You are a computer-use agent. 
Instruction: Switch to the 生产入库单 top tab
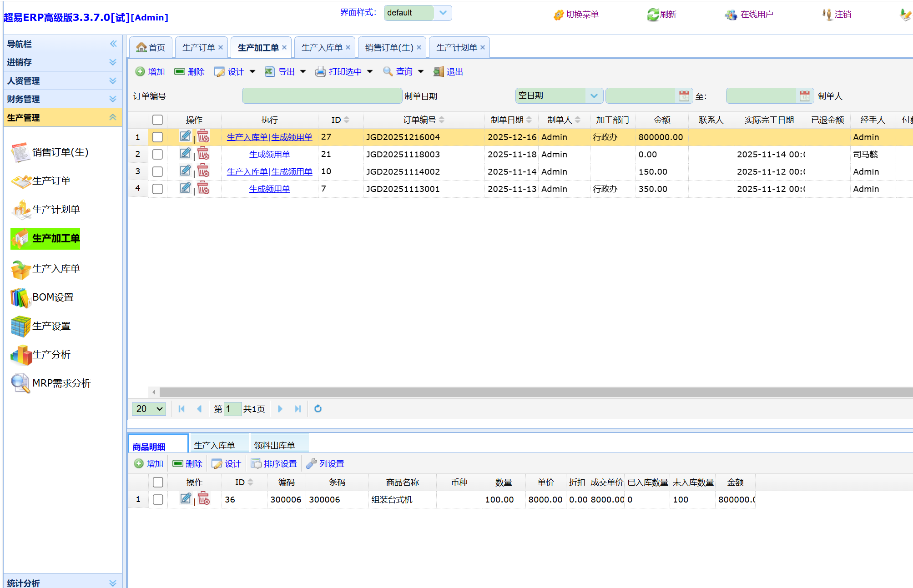(322, 47)
